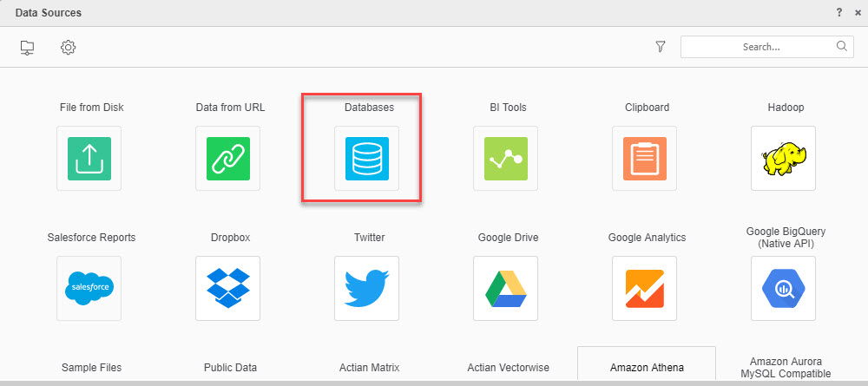Click the Salesforce Reports text label
The image size is (868, 386).
click(x=91, y=238)
